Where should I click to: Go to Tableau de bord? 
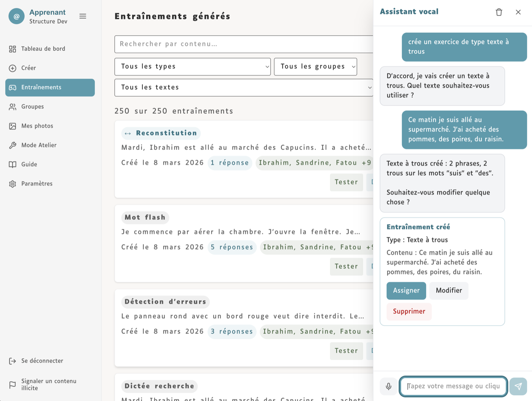pos(43,49)
